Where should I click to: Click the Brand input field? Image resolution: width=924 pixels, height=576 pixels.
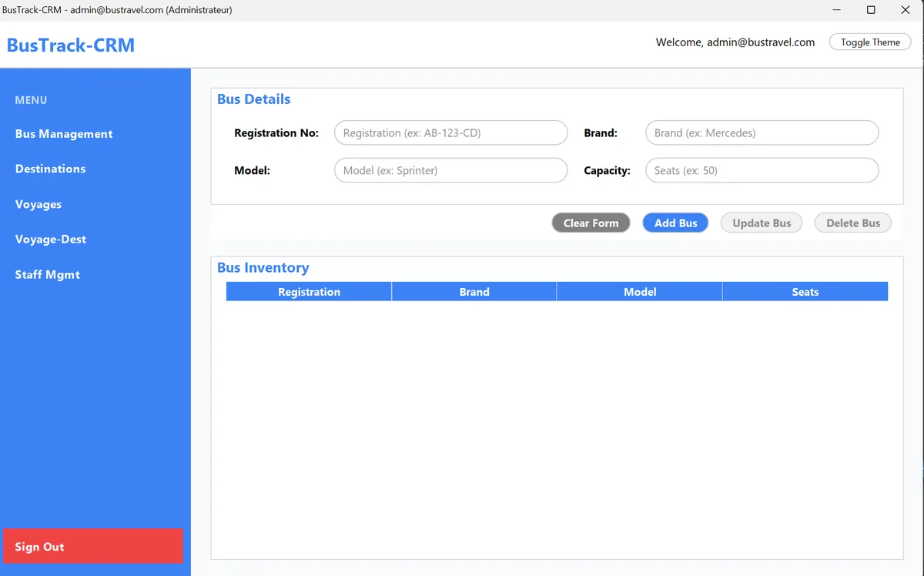[x=762, y=132]
